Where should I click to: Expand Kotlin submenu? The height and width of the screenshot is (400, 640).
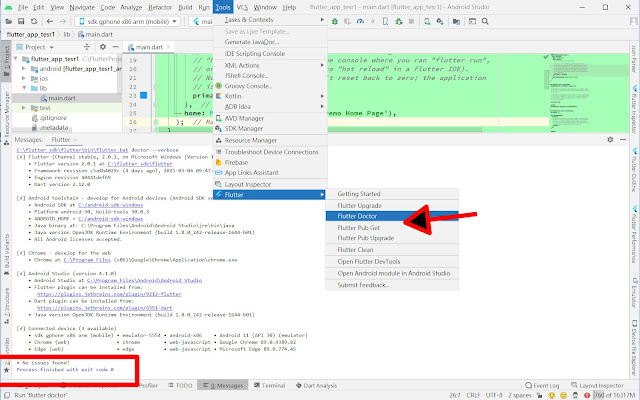click(x=270, y=96)
